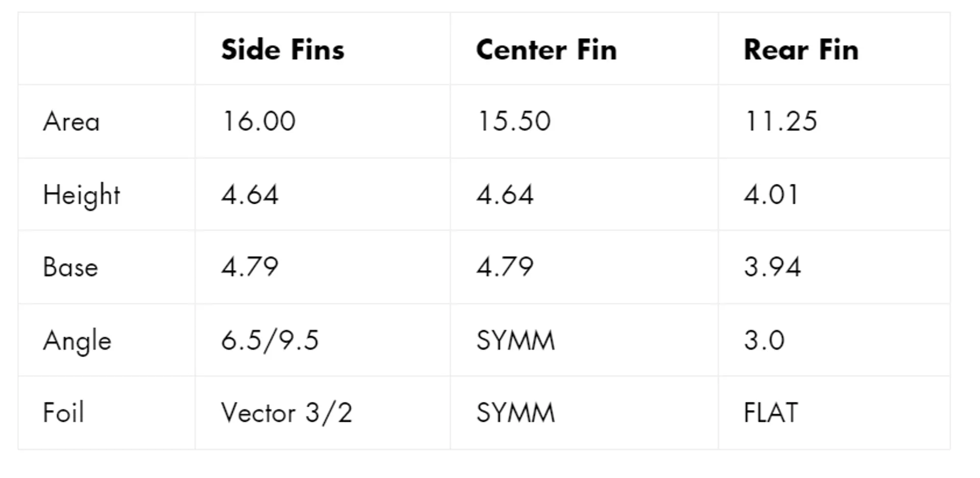Click the Rear Fin area value 11.25
The image size is (980, 478).
(781, 122)
